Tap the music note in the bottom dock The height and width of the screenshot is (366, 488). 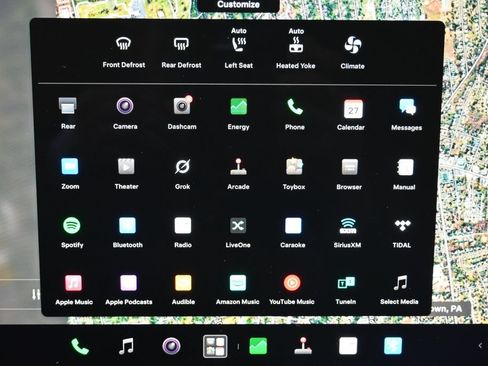(x=126, y=346)
